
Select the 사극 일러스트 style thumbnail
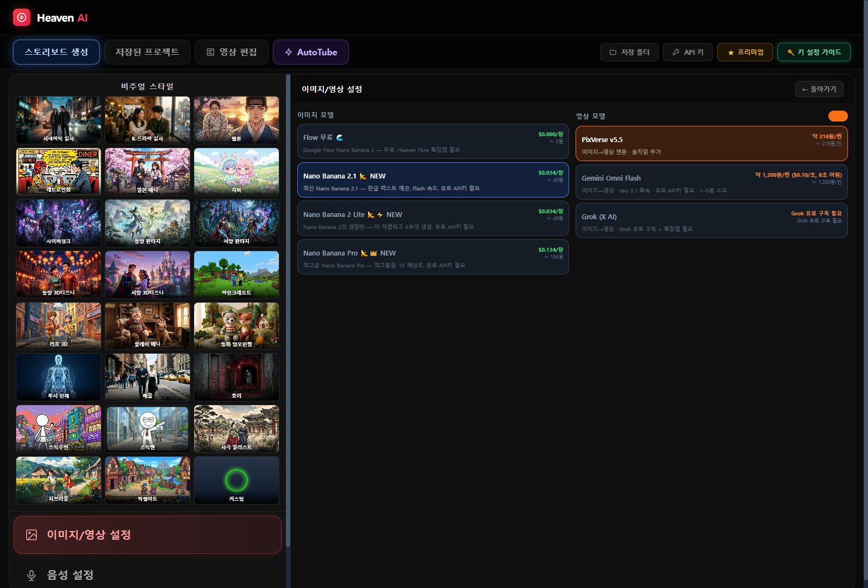pyautogui.click(x=237, y=429)
